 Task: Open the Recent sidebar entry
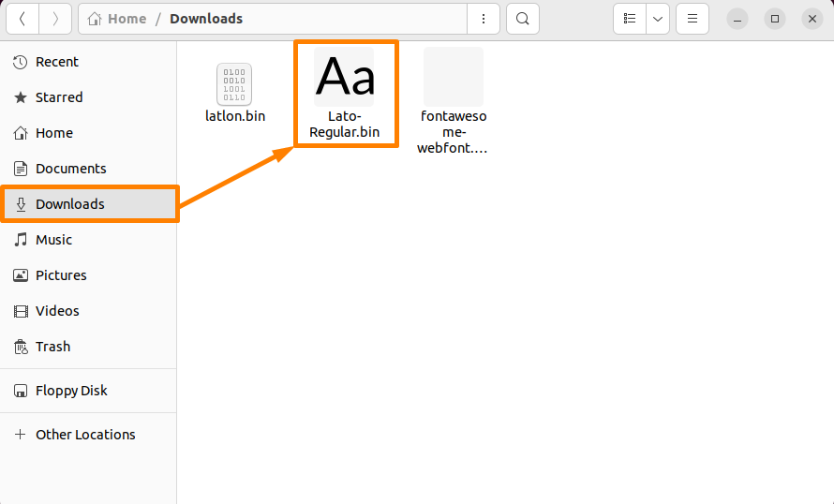[88, 62]
